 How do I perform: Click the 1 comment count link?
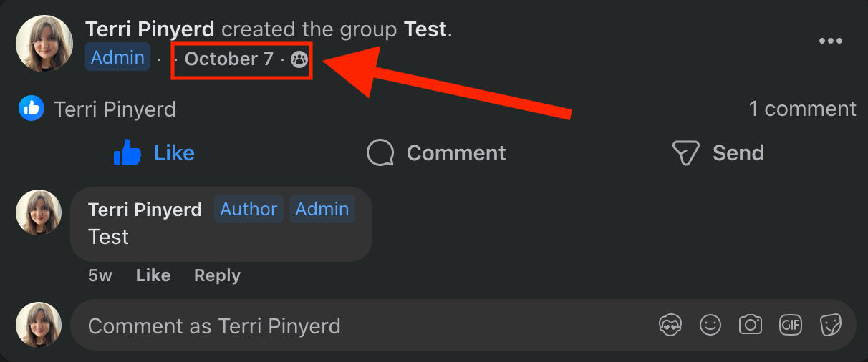[x=802, y=109]
